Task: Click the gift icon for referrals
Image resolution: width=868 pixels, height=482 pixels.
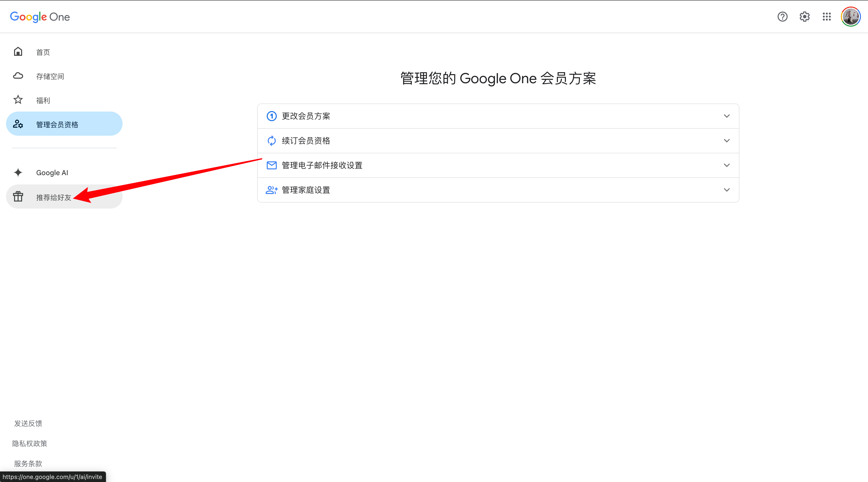Action: [18, 197]
